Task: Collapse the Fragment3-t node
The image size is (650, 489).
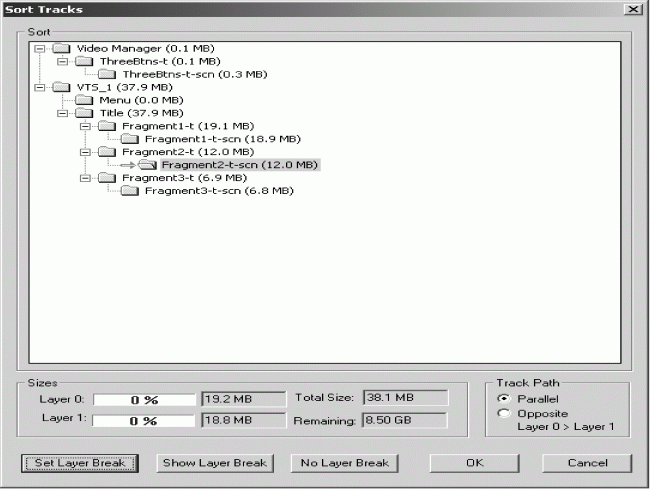Action: coord(85,178)
